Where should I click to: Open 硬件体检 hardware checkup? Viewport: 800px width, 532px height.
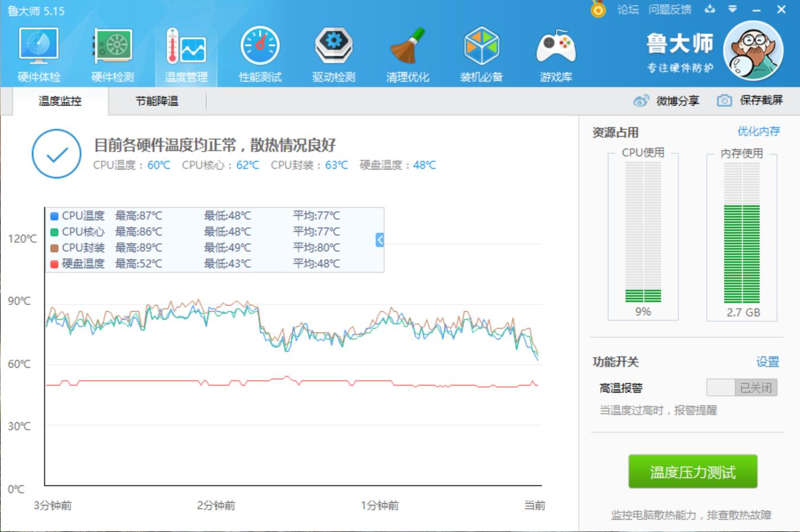pyautogui.click(x=39, y=55)
